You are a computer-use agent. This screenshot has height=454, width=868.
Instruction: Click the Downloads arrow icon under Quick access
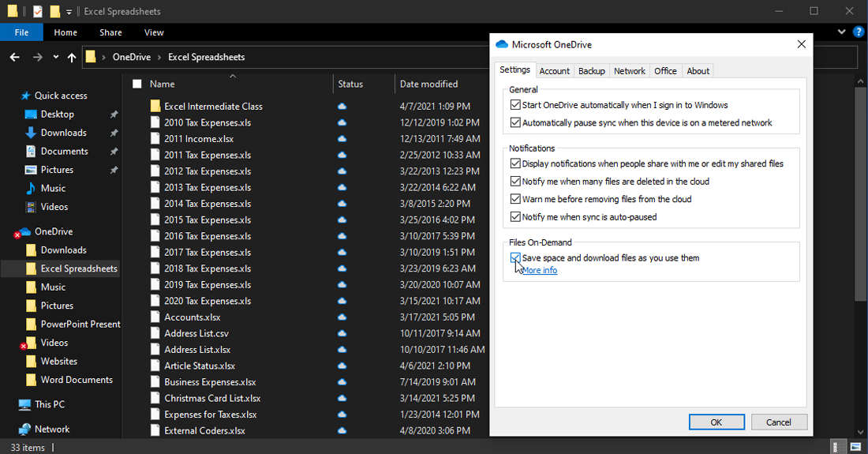31,133
